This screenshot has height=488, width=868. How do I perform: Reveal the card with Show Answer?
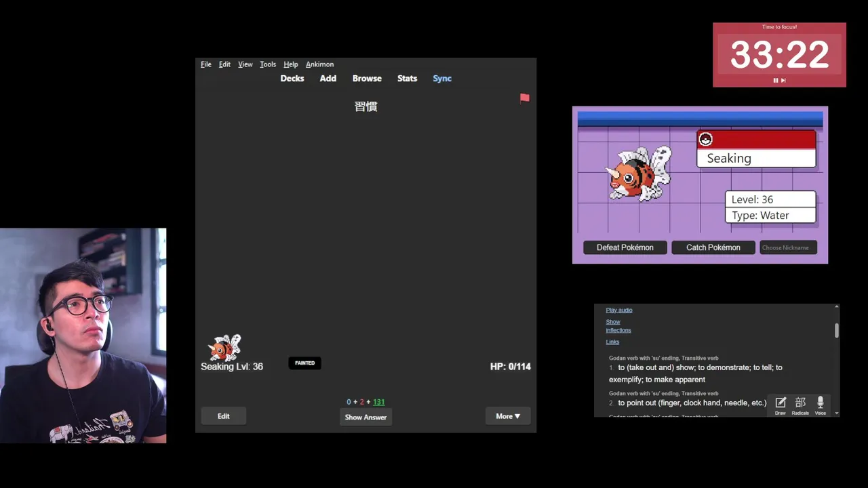pos(366,417)
